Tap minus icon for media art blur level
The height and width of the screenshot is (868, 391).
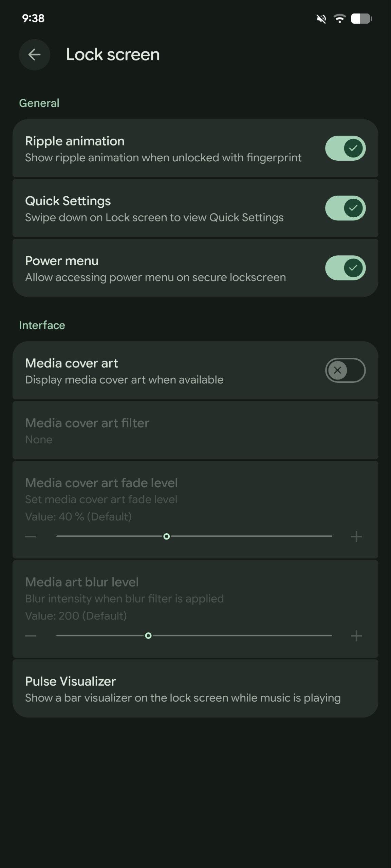pos(31,636)
